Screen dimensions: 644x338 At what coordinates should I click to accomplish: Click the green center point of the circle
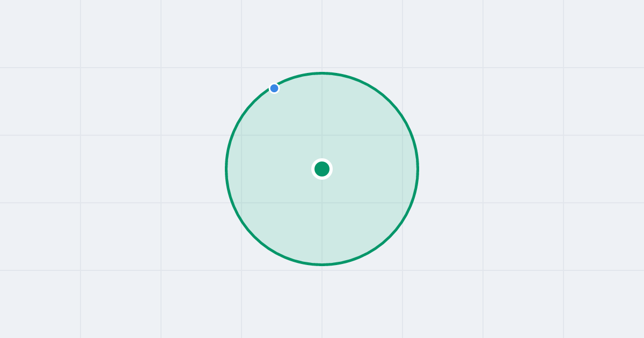[x=322, y=169]
